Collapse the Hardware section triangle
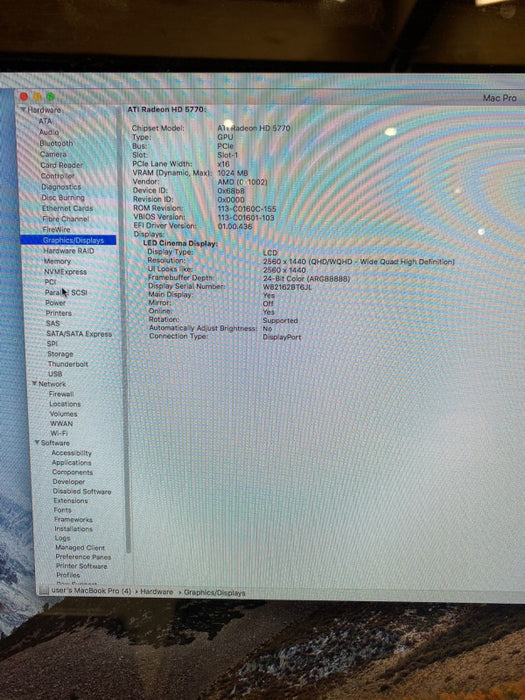The image size is (525, 700). point(23,110)
